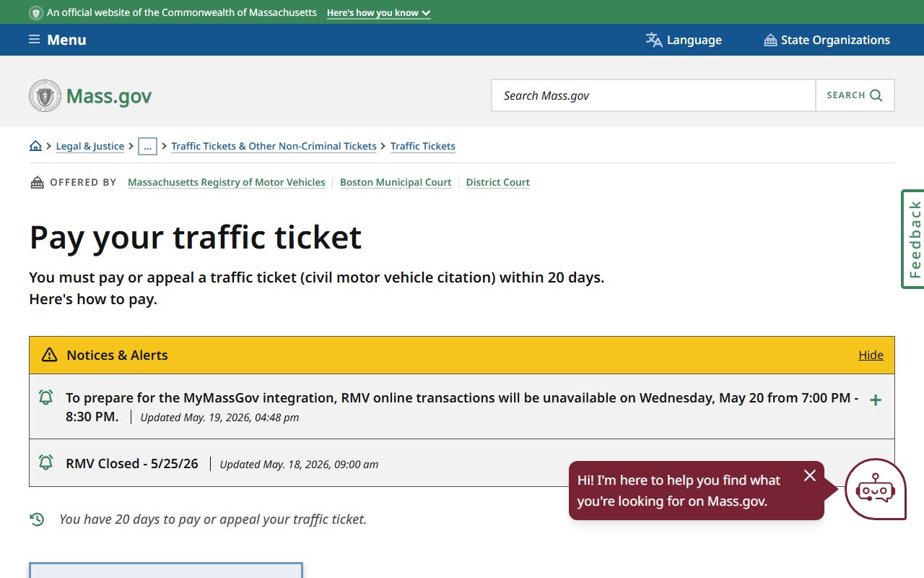Click the Mass.gov wordmark text
924x578 pixels.
(x=109, y=96)
